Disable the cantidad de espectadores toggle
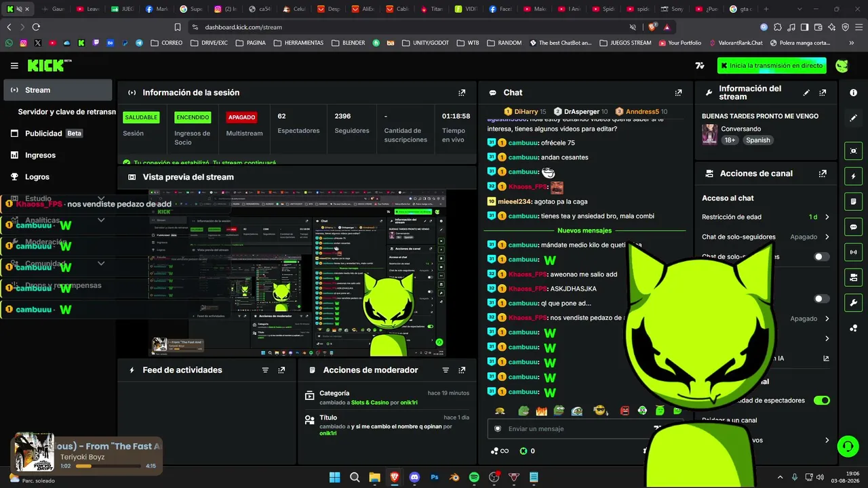The height and width of the screenshot is (488, 868). pos(821,401)
